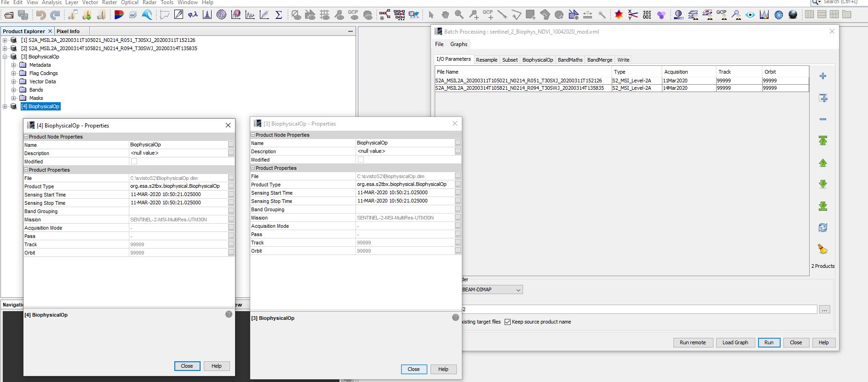Click the refresh products icon
This screenshot has width=868, height=382.
click(823, 227)
